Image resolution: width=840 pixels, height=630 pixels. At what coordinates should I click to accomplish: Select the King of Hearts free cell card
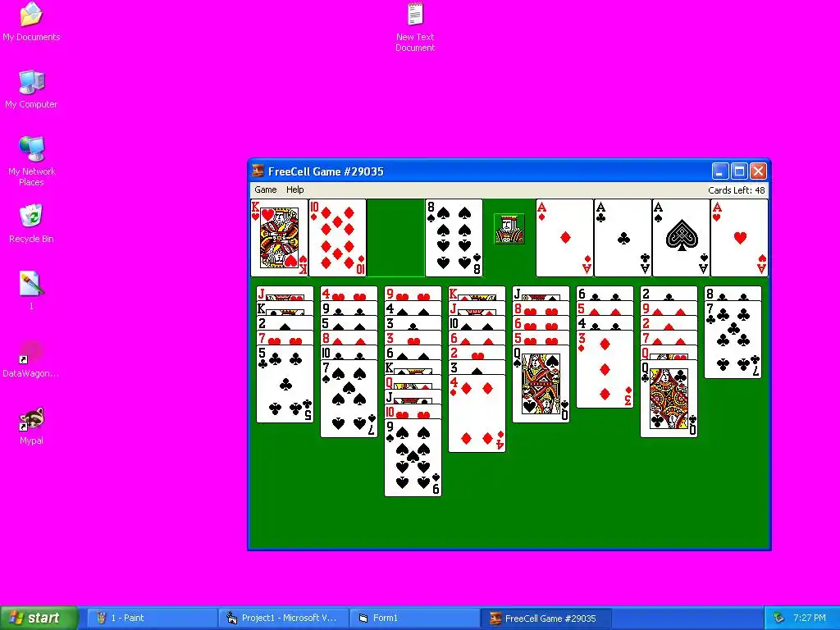[x=279, y=238]
